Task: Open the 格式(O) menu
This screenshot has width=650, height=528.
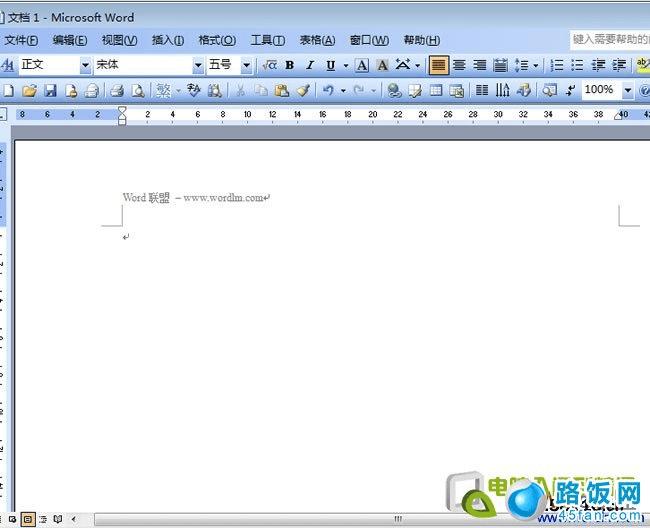Action: 217,40
